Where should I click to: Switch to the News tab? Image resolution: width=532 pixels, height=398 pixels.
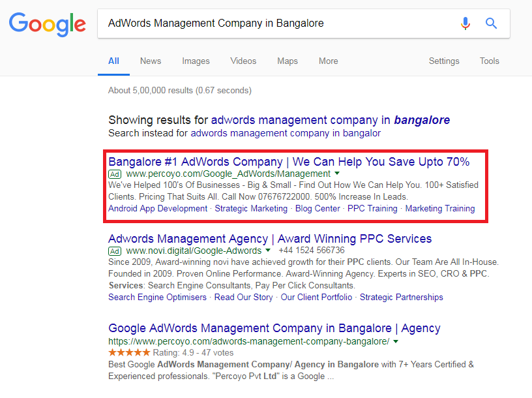pyautogui.click(x=150, y=61)
